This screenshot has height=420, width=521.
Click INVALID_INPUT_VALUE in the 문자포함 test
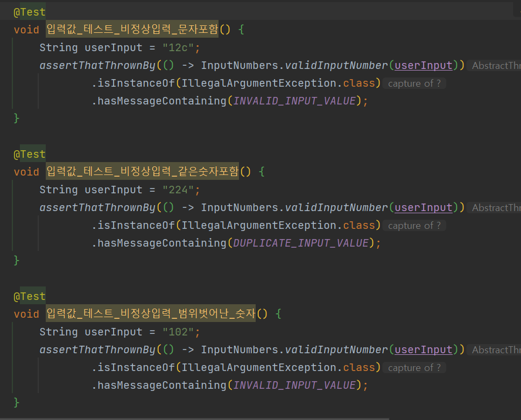[294, 101]
